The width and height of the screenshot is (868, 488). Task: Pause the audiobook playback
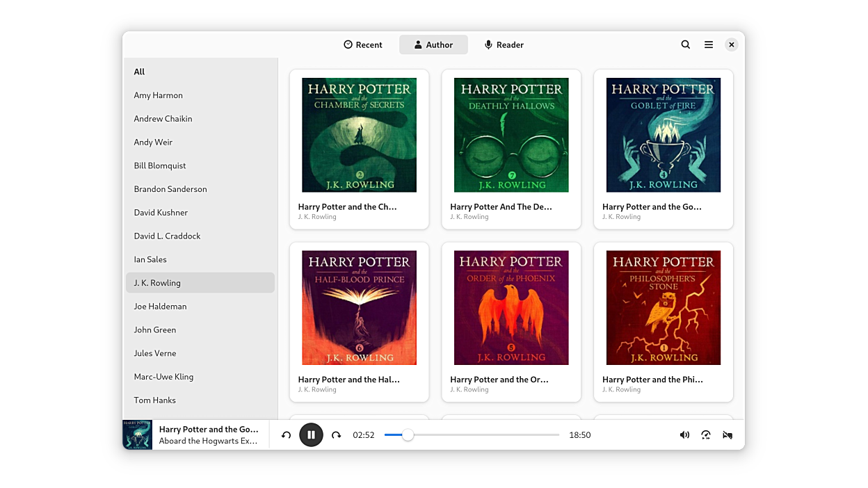coord(311,435)
